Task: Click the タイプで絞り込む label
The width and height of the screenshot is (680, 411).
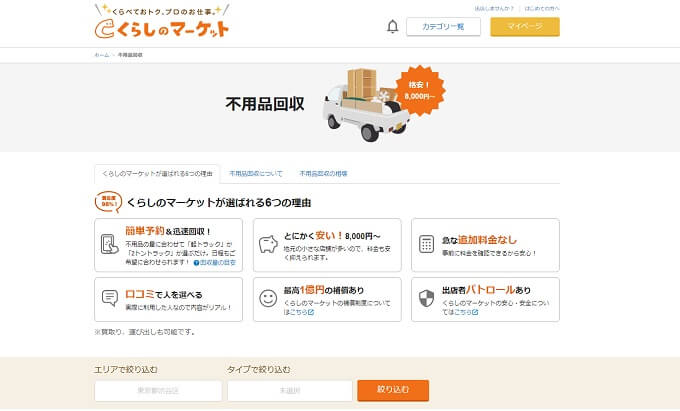Action: tap(259, 369)
